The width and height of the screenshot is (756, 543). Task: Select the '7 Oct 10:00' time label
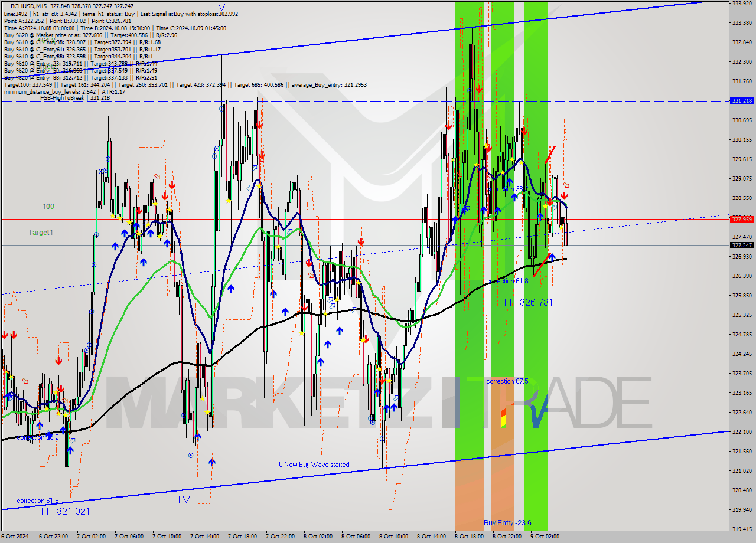167,537
